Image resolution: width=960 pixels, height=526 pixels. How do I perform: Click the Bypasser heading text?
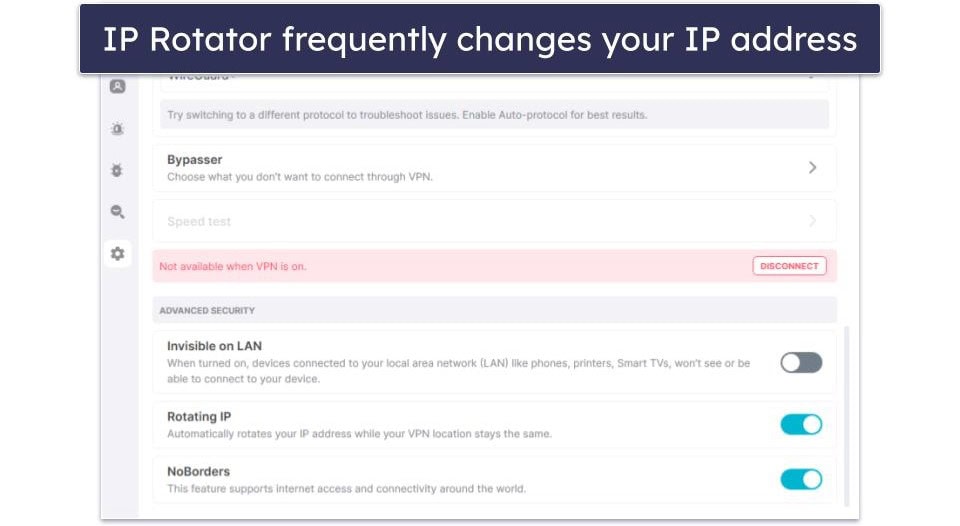click(x=194, y=160)
